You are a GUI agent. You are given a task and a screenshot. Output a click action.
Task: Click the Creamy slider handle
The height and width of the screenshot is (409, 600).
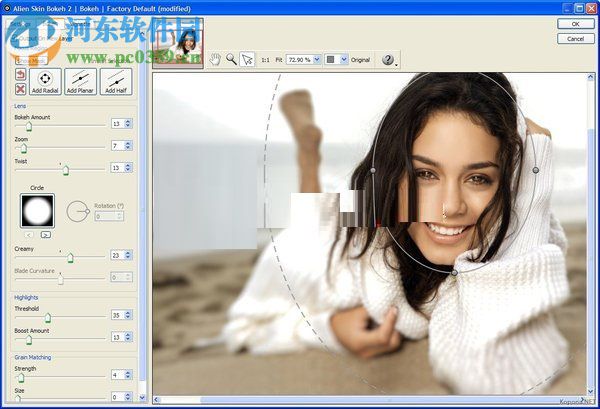tap(70, 257)
